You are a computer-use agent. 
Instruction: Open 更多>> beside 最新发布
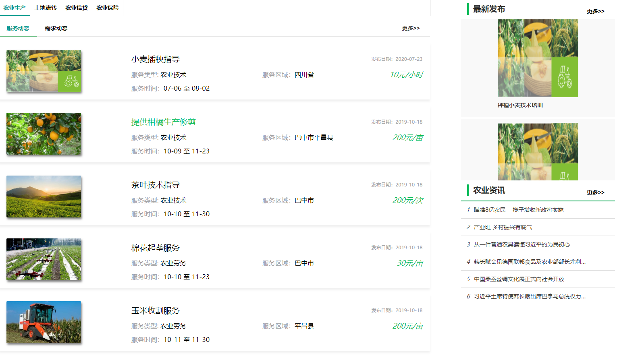595,11
